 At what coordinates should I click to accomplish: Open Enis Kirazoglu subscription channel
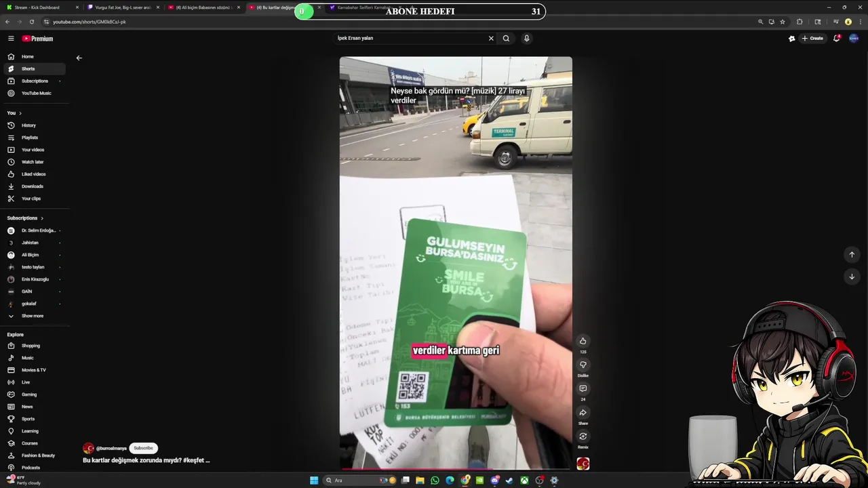click(34, 279)
